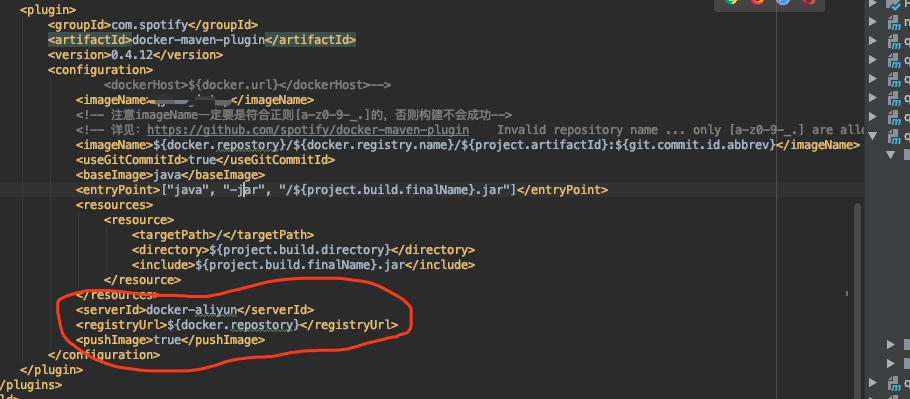Screen dimensions: 910x399
Task: Click the Chinese comment starting 注意imageName
Action: pyautogui.click(x=294, y=115)
